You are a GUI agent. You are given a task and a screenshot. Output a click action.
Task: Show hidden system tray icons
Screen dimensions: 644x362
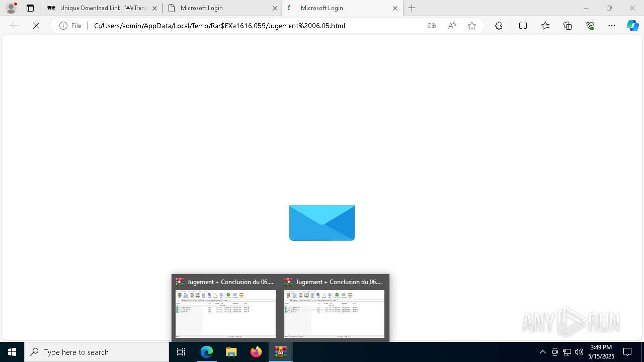click(x=542, y=352)
